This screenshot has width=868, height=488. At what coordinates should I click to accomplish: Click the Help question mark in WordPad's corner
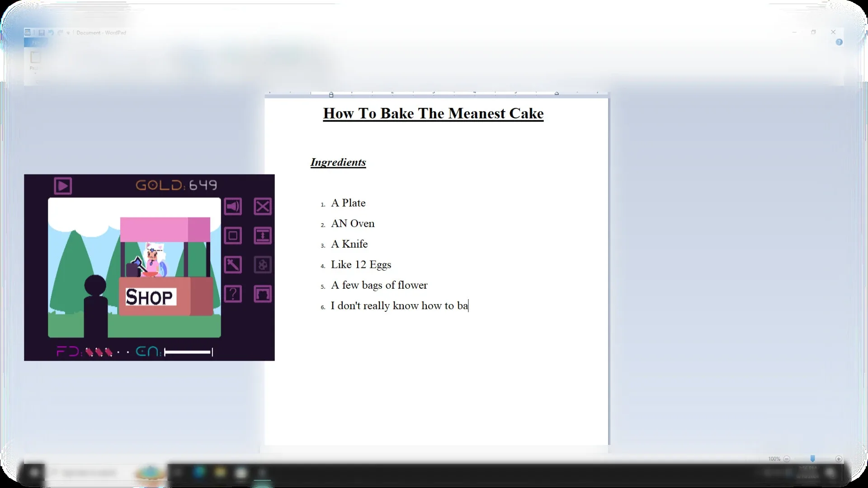click(840, 42)
